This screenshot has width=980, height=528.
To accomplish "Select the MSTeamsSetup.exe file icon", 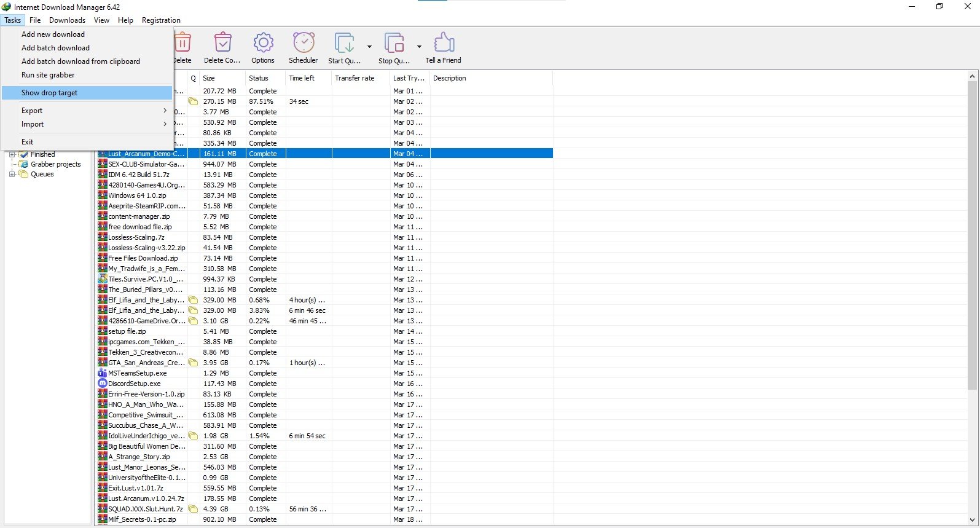I will pyautogui.click(x=103, y=373).
